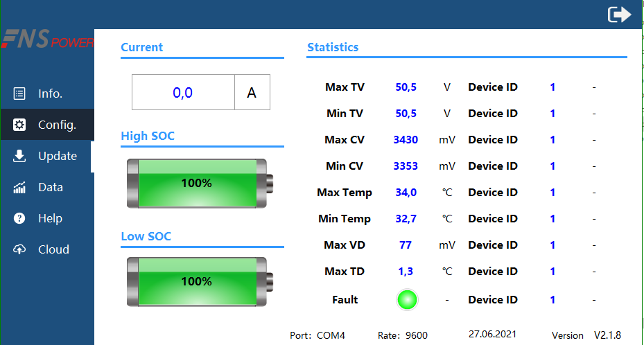Screen dimensions: 644x345
Task: Click the Info list icon
Action: pyautogui.click(x=19, y=94)
